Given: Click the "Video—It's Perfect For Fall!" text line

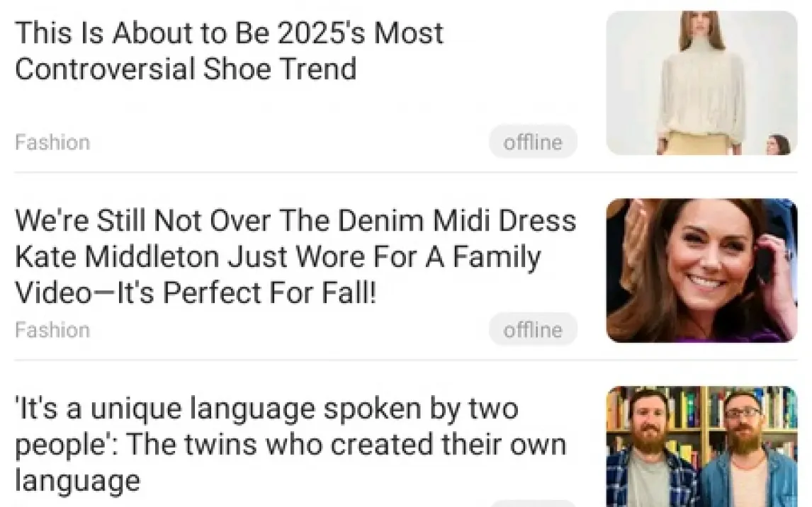Looking at the screenshot, I should pyautogui.click(x=195, y=292).
